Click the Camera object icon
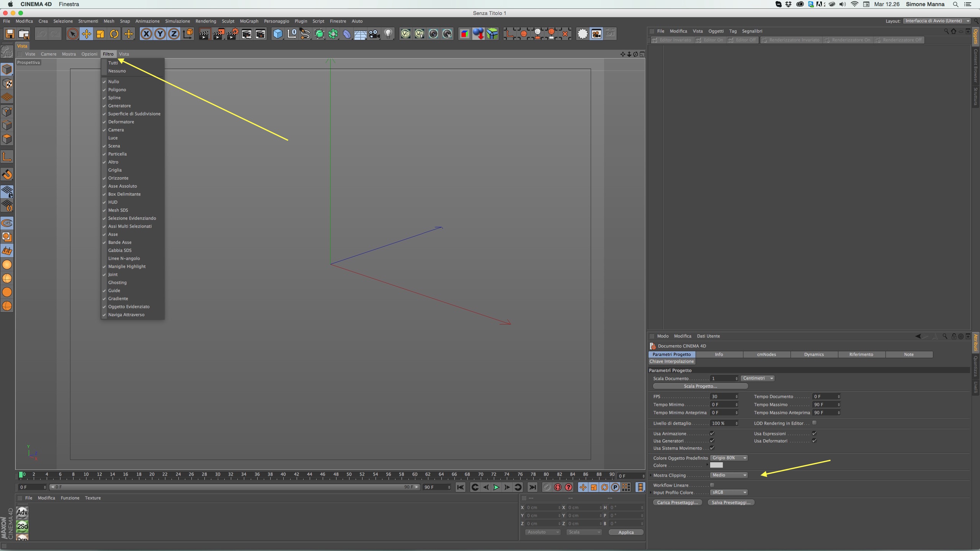Image resolution: width=980 pixels, height=551 pixels. tap(374, 34)
